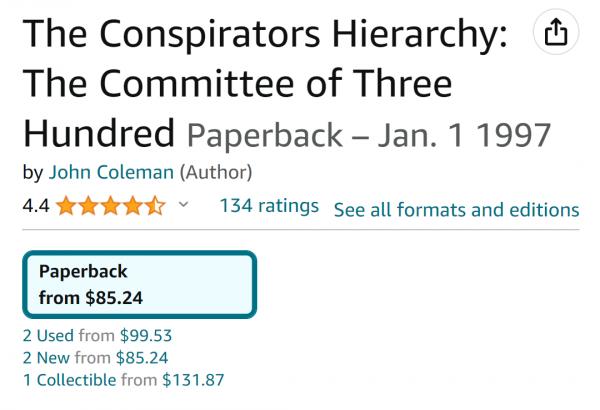
Task: Click the $99.53 used price
Action: [x=146, y=336]
